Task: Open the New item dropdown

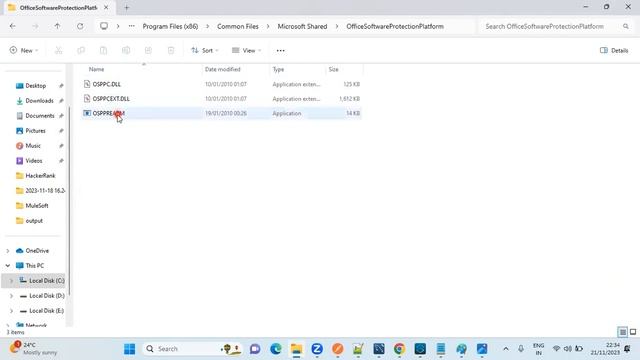Action: tap(24, 50)
